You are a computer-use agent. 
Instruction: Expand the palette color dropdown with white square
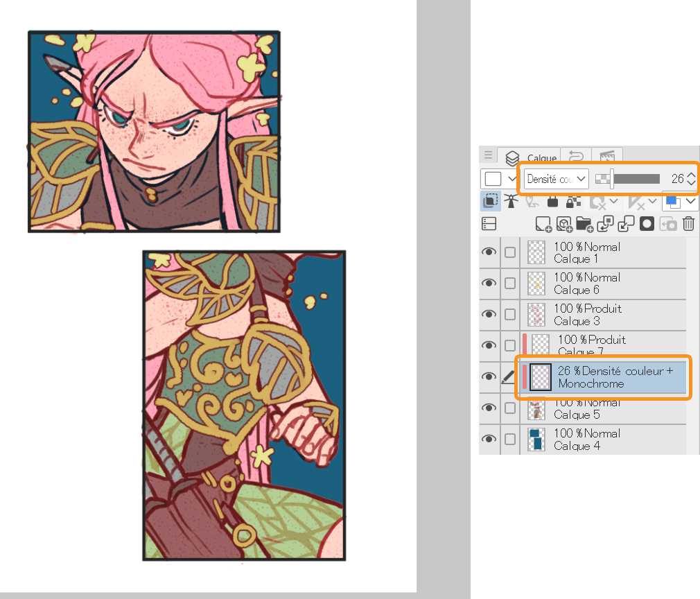coord(499,179)
